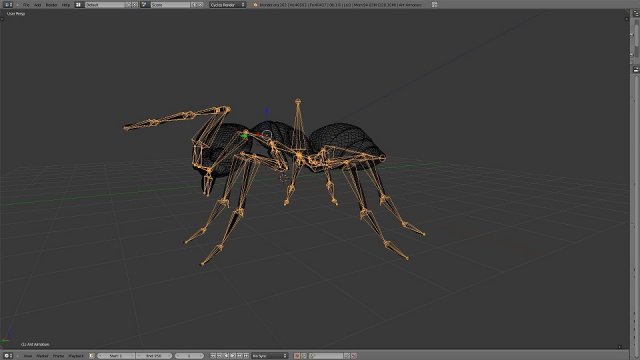640x360 pixels.
Task: Click the blue Z-axis manipulator arrow
Action: [266, 112]
